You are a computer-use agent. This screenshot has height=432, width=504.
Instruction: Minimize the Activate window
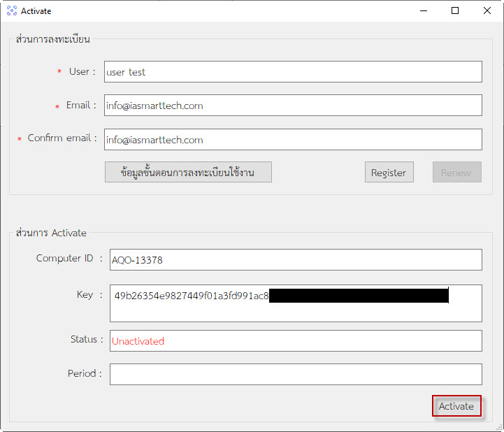[x=424, y=10]
